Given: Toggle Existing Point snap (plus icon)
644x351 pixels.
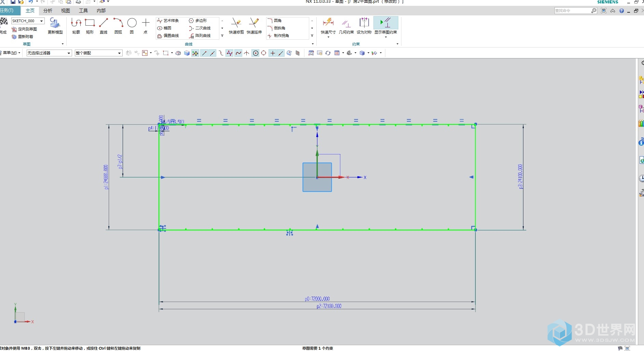Looking at the screenshot, I should 273,53.
